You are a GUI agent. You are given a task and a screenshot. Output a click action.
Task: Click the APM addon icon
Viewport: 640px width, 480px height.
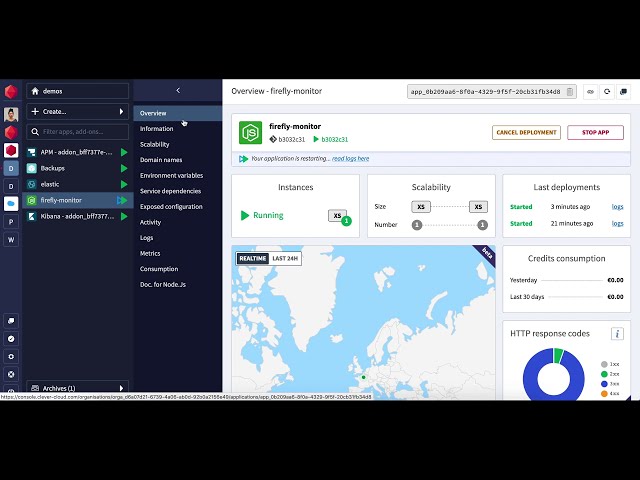[x=31, y=152]
